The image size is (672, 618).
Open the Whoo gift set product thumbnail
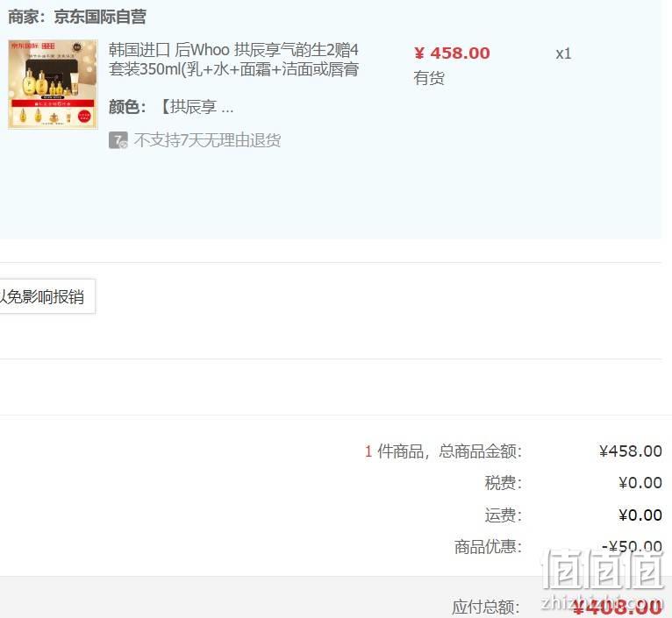point(53,84)
